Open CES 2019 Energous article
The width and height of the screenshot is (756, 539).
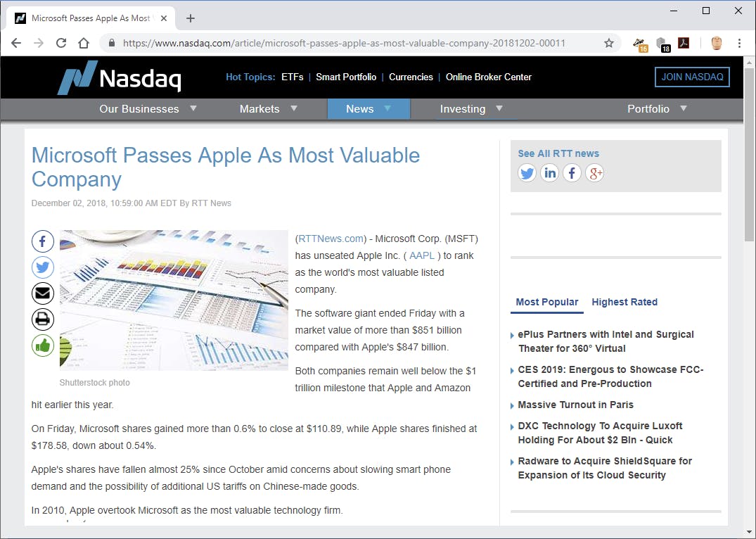click(x=610, y=376)
